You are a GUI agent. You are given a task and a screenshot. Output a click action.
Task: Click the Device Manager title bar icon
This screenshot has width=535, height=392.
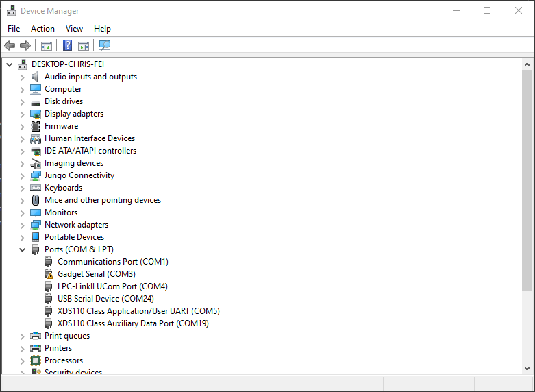tap(11, 10)
